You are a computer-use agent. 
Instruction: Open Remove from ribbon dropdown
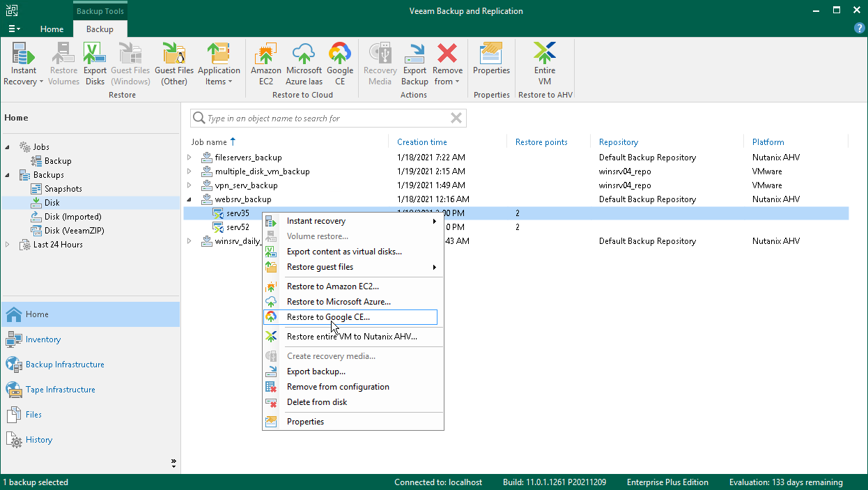tap(447, 63)
